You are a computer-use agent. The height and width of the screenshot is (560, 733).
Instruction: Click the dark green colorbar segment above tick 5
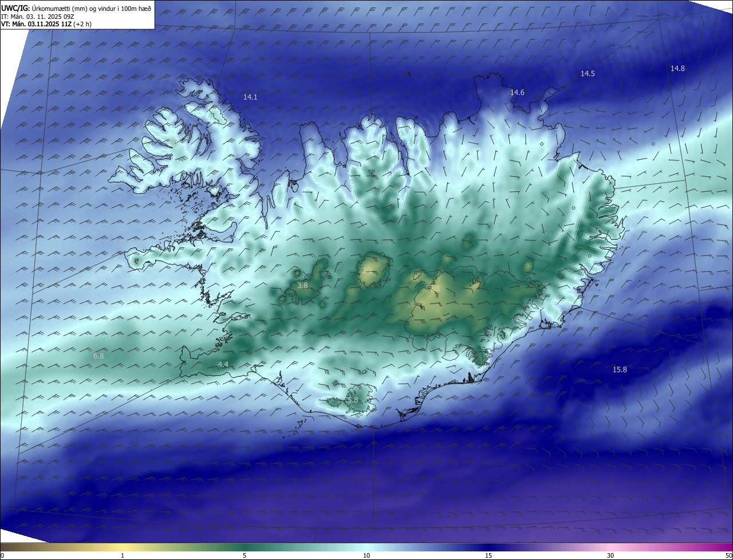(245, 547)
